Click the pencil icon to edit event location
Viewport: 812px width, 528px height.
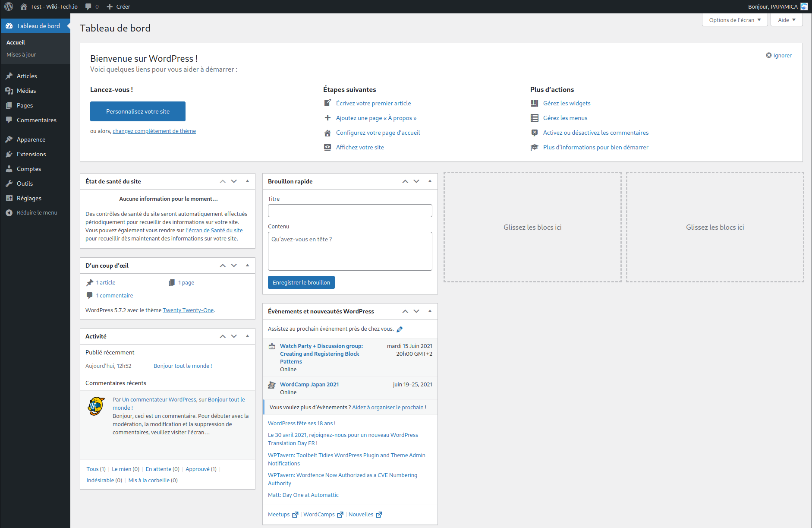point(400,329)
